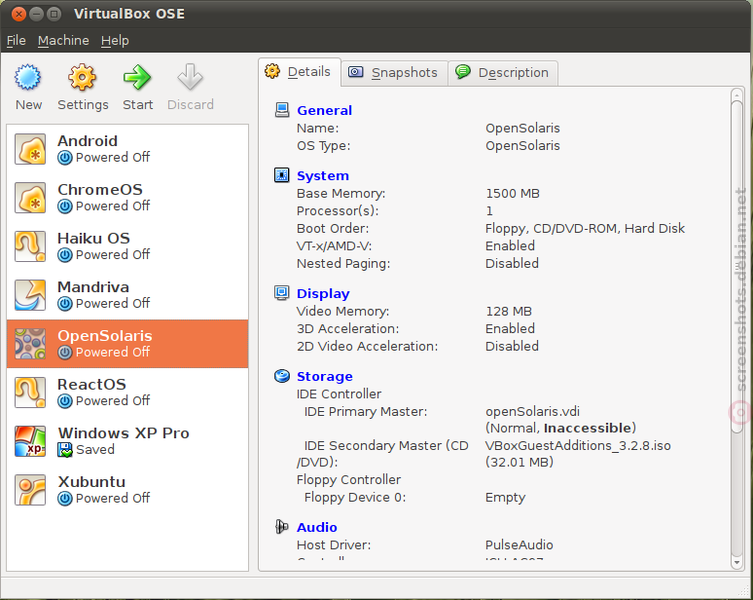This screenshot has height=600, width=753.
Task: Click the power state icon under Xubuntu
Action: tap(65, 499)
